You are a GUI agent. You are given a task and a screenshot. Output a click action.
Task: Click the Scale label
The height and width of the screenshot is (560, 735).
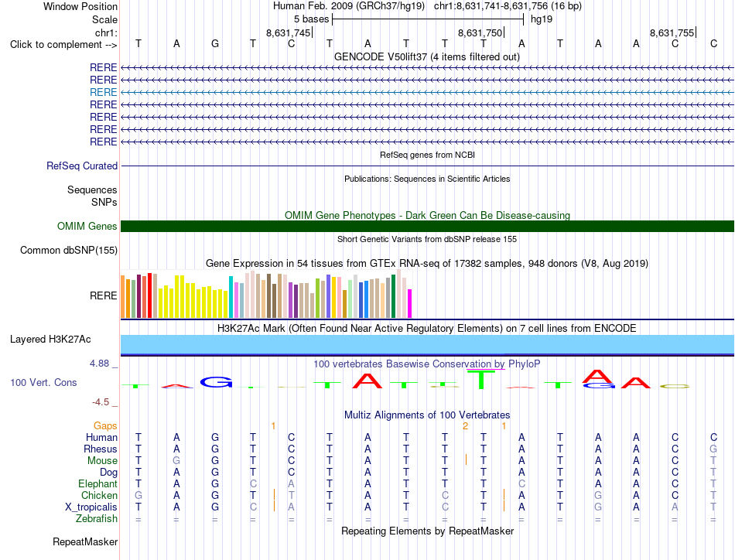[104, 19]
